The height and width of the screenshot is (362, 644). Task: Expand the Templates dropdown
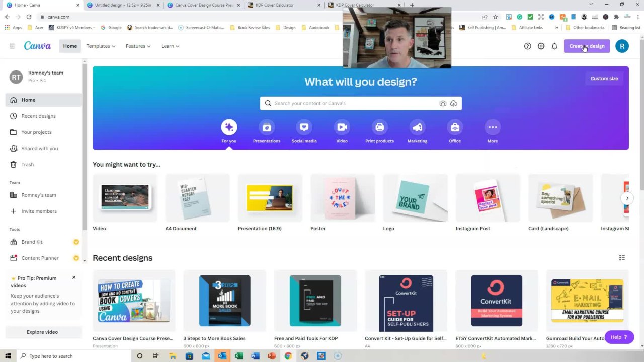tap(101, 46)
